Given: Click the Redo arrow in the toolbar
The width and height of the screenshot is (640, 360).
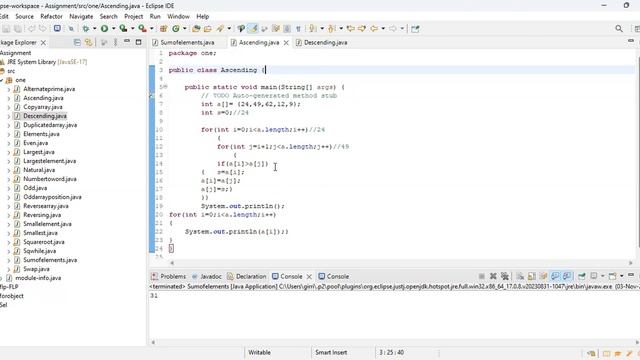Looking at the screenshot, I should 42,29.
